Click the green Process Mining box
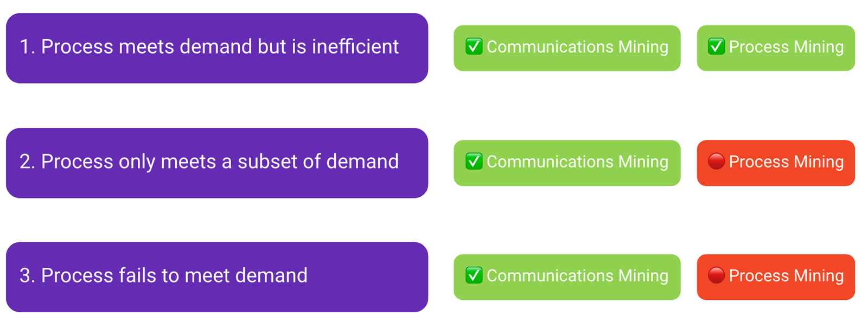The height and width of the screenshot is (328, 868). tap(776, 48)
